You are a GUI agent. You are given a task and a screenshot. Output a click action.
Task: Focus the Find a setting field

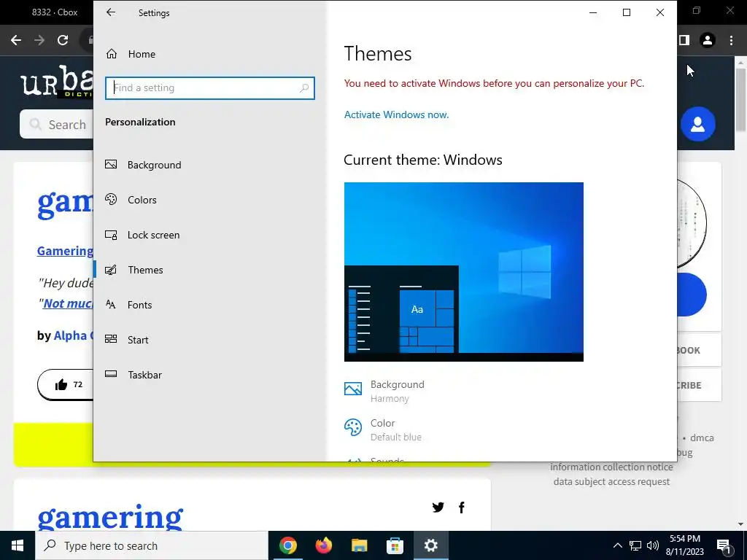209,88
